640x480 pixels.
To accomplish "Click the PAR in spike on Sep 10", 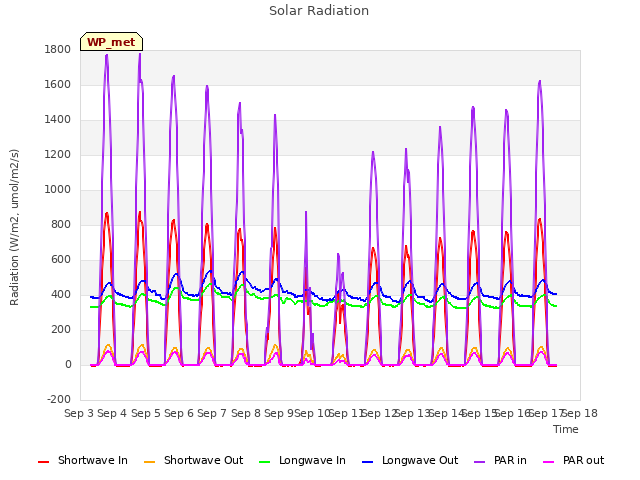I will pos(306,212).
